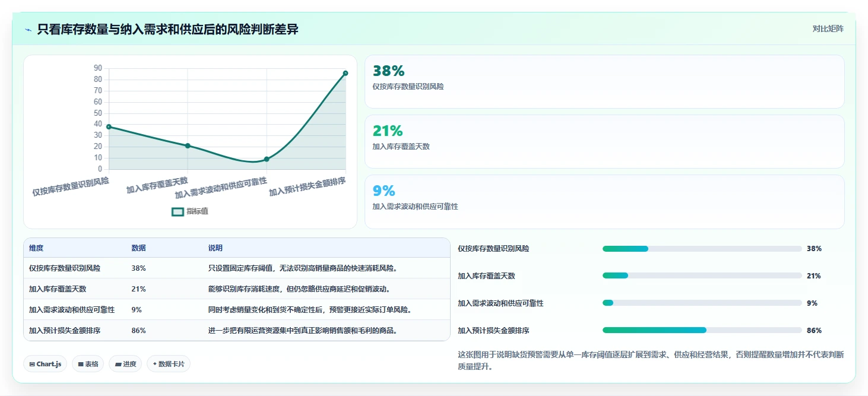868x396 pixels.
Task: Click the 21% progress bar for 加入库存覆盖天数
Action: (702, 275)
